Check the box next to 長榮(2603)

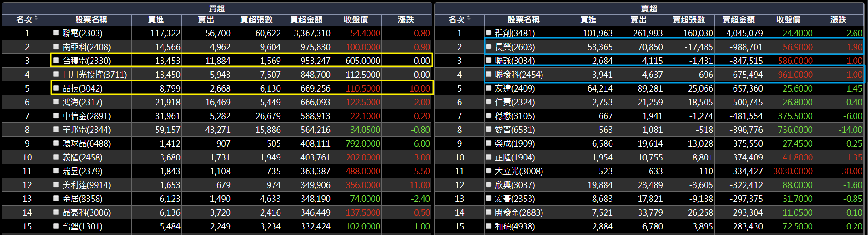(x=489, y=47)
